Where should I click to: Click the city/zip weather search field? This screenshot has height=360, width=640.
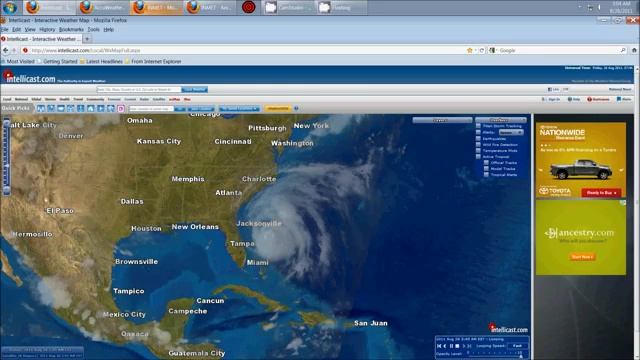139,89
